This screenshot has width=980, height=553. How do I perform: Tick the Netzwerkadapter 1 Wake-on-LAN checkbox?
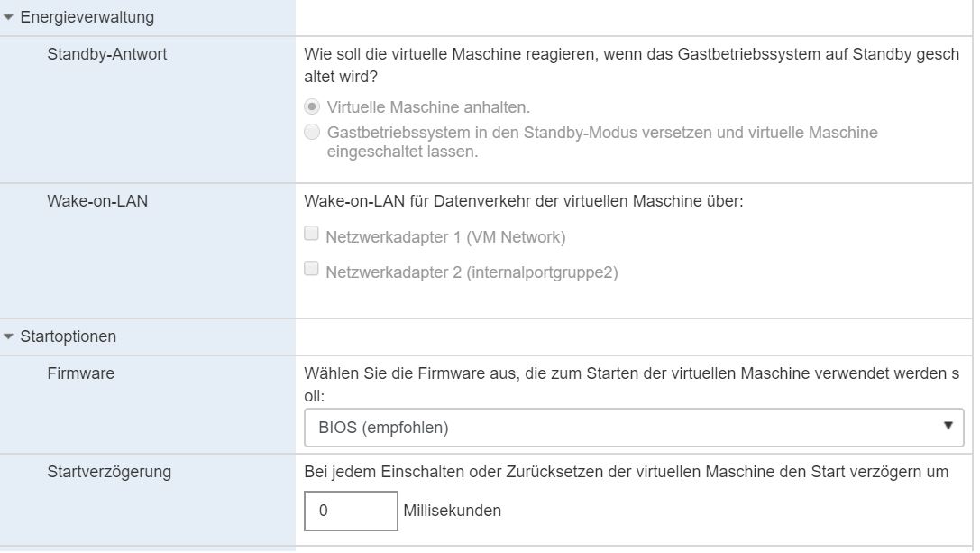tap(312, 234)
